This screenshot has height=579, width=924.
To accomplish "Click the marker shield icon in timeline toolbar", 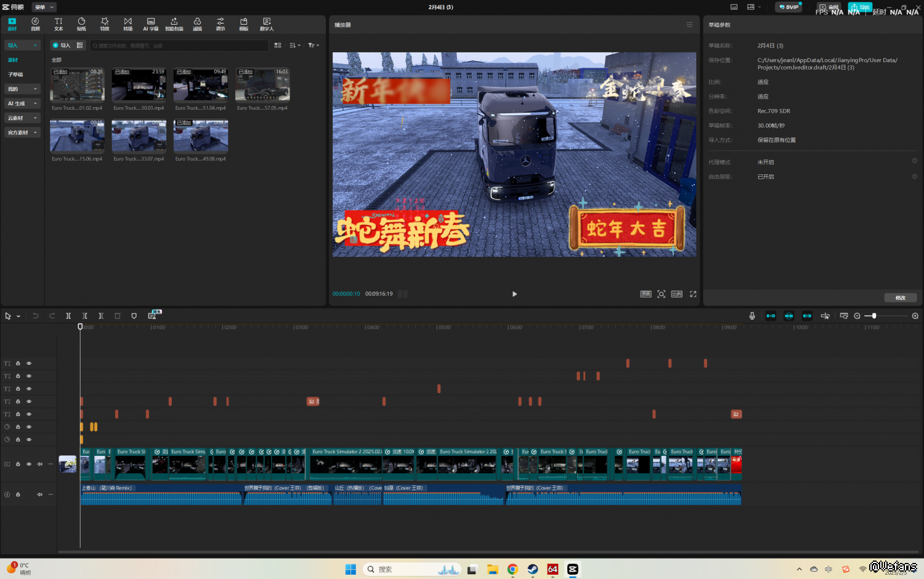I will pos(134,316).
